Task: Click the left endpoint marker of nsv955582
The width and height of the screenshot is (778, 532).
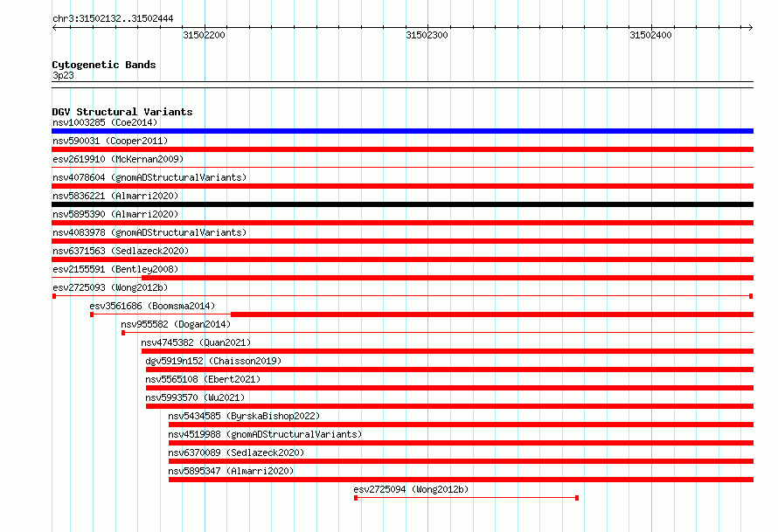Action: (123, 333)
